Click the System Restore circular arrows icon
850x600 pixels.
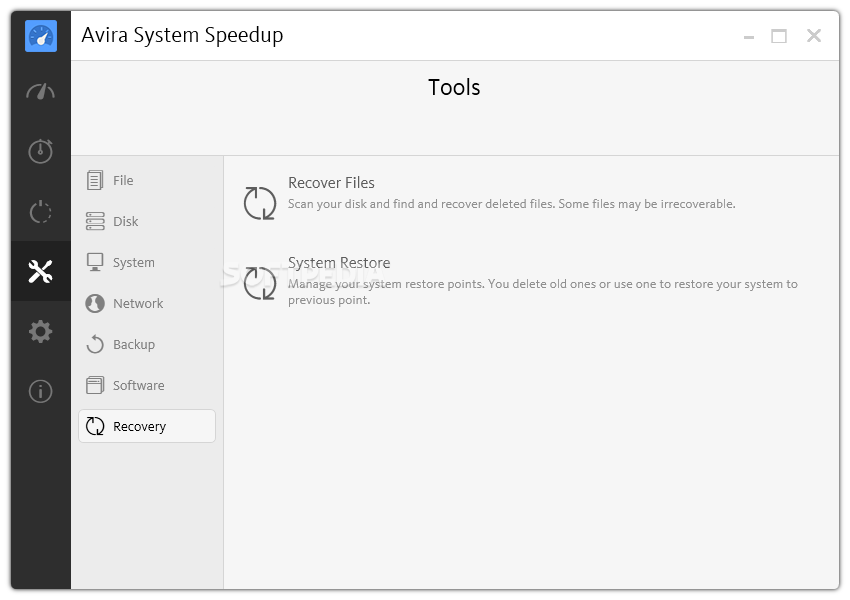click(260, 283)
